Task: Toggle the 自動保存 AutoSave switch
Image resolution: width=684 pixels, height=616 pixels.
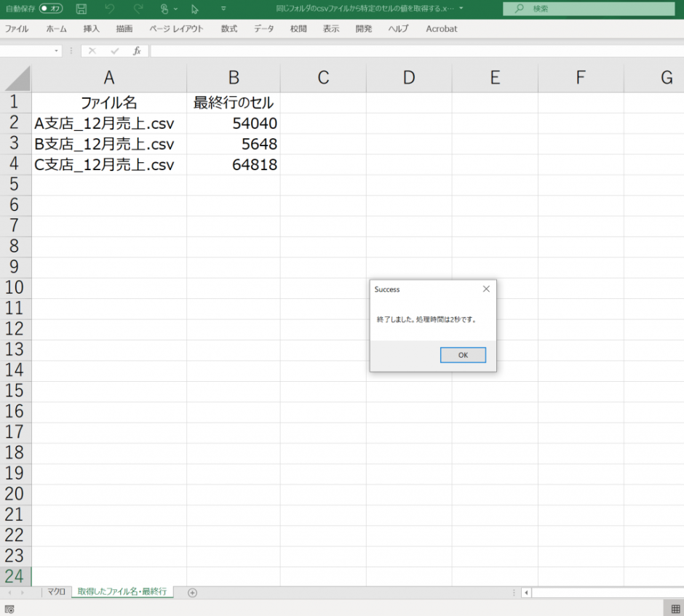Action: (x=50, y=9)
